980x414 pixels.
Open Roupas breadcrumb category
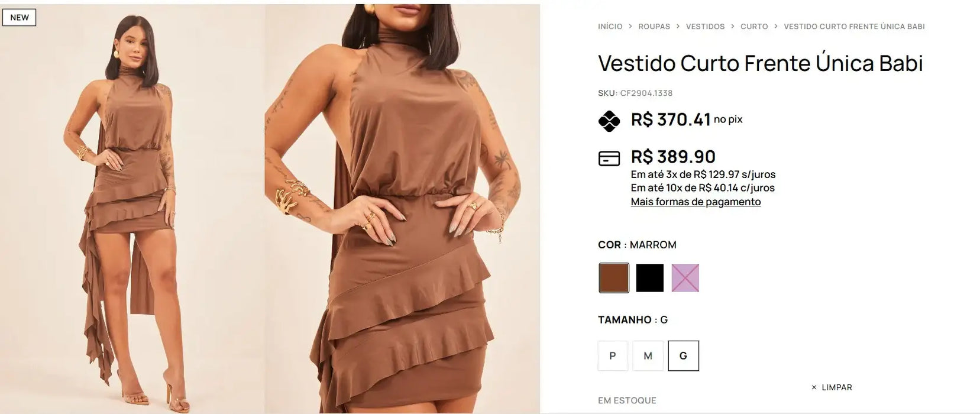click(654, 27)
